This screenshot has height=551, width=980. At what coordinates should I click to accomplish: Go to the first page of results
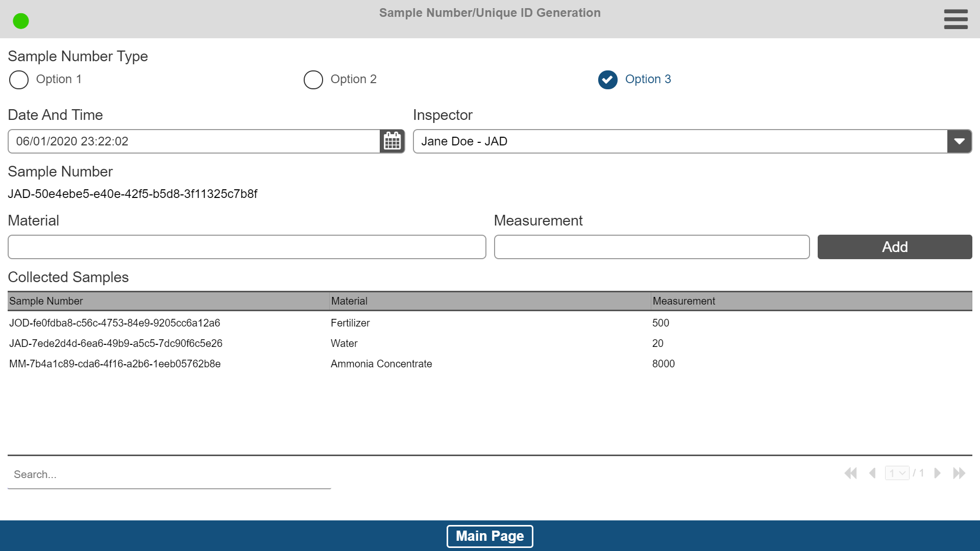pos(851,473)
